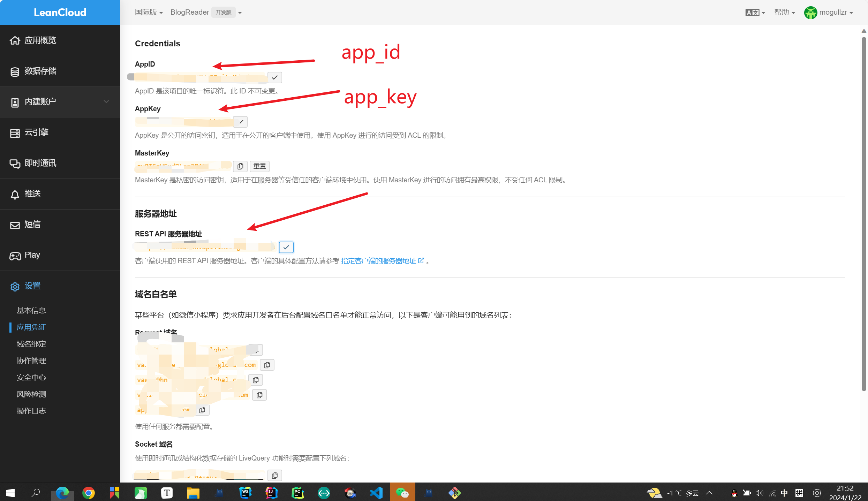Viewport: 868px width, 501px height.
Task: Open 短信 section
Action: [x=60, y=225]
